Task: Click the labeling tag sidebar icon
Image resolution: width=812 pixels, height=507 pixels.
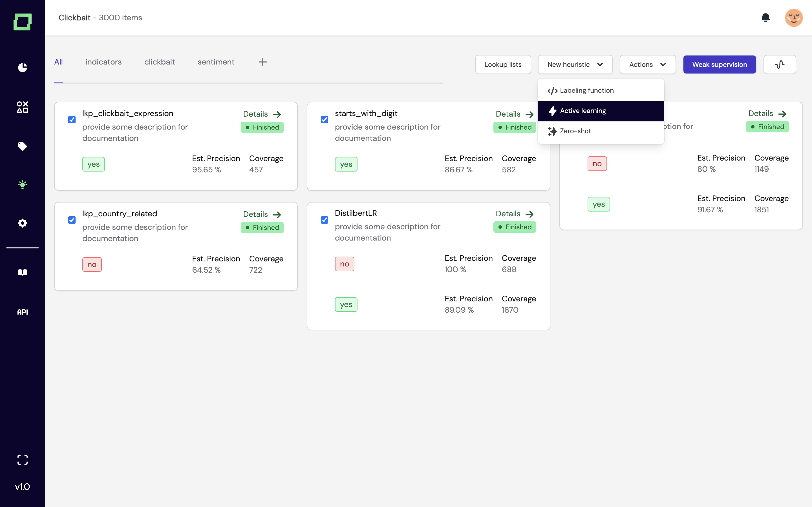Action: [x=23, y=146]
